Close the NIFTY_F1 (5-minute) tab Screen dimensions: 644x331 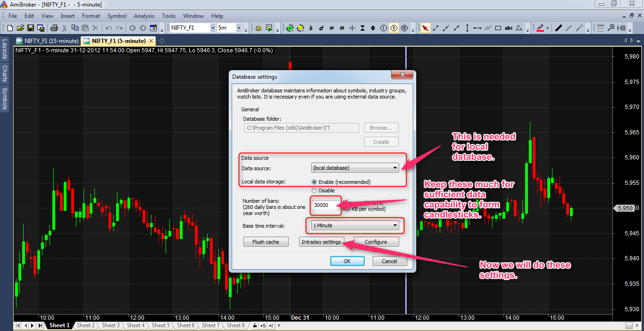click(x=151, y=41)
